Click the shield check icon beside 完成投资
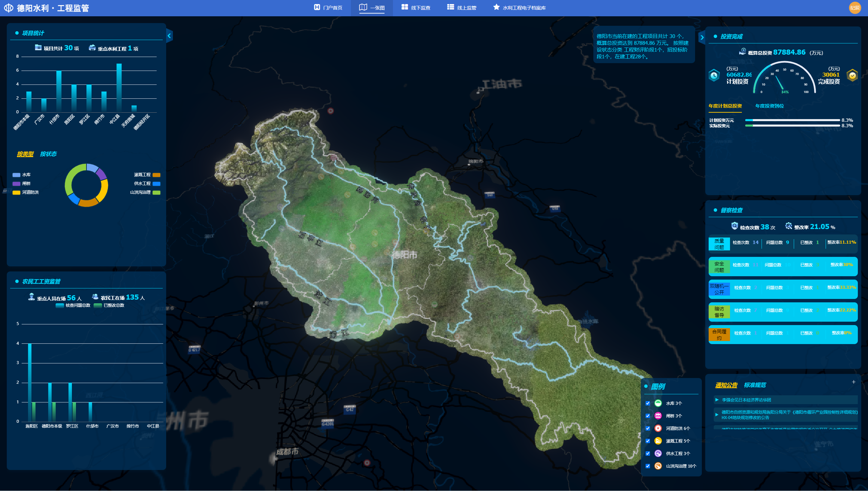The height and width of the screenshot is (491, 868). click(x=852, y=75)
